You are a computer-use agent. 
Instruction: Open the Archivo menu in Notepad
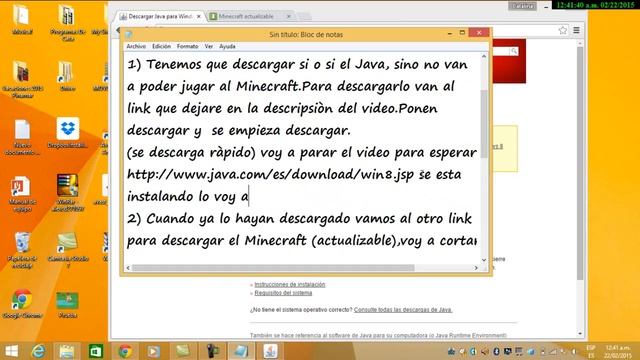point(136,47)
